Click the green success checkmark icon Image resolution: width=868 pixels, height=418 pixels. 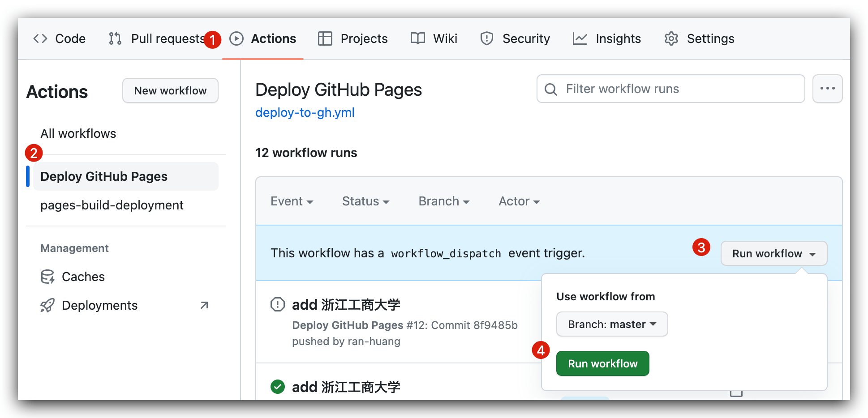click(x=277, y=387)
